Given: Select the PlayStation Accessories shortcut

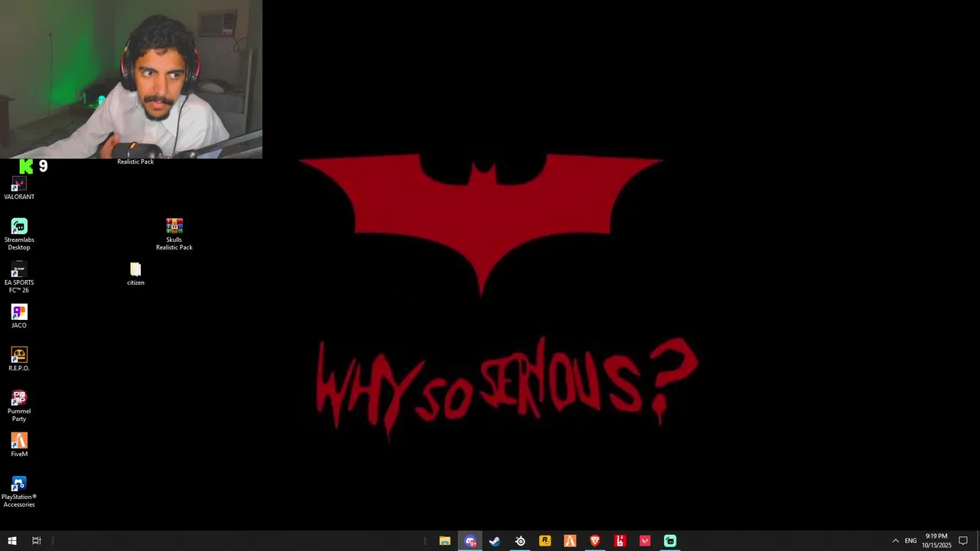Looking at the screenshot, I should tap(19, 491).
